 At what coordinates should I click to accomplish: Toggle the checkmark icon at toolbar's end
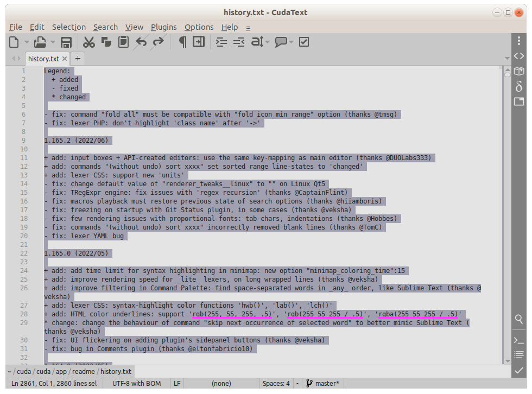pos(303,41)
